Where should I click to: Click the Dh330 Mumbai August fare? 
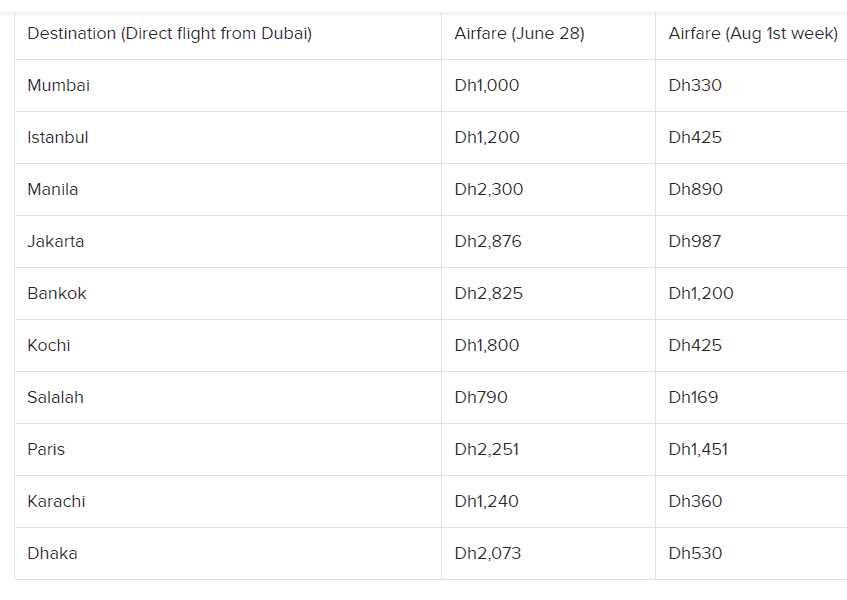click(x=695, y=85)
